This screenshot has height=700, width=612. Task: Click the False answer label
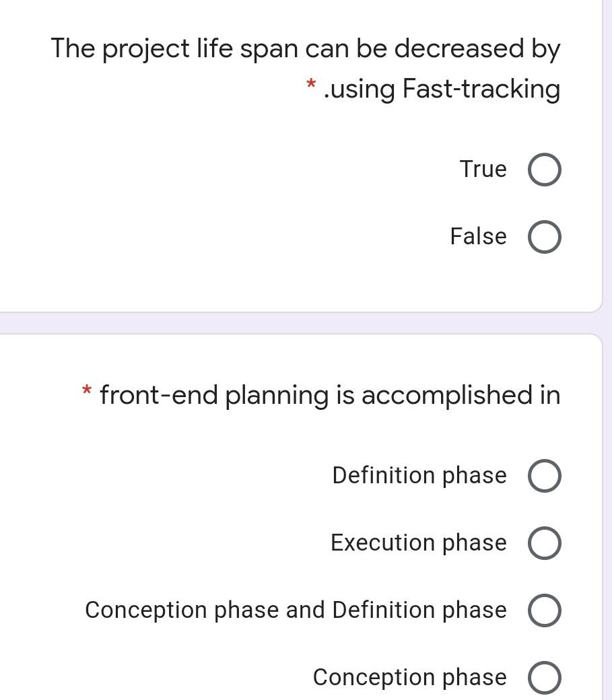(x=478, y=237)
